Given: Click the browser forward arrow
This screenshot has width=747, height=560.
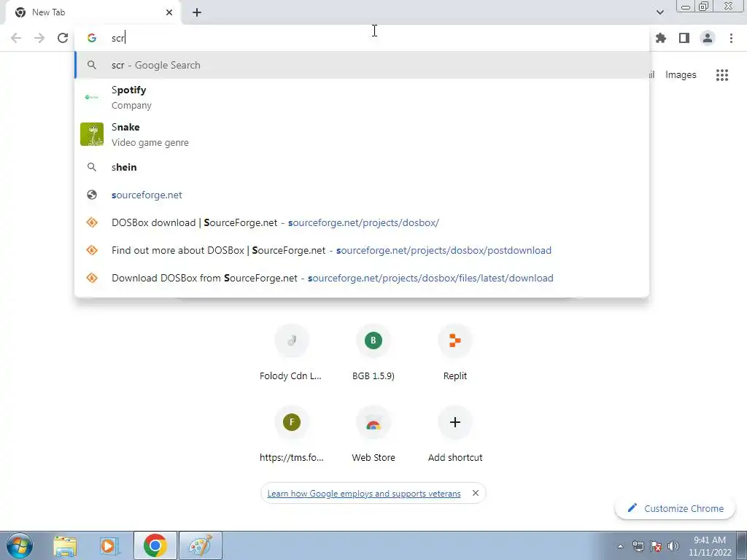Looking at the screenshot, I should tap(39, 38).
